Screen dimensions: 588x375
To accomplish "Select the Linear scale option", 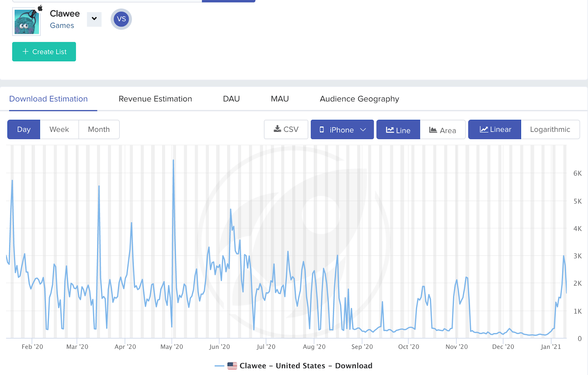I will pyautogui.click(x=495, y=129).
